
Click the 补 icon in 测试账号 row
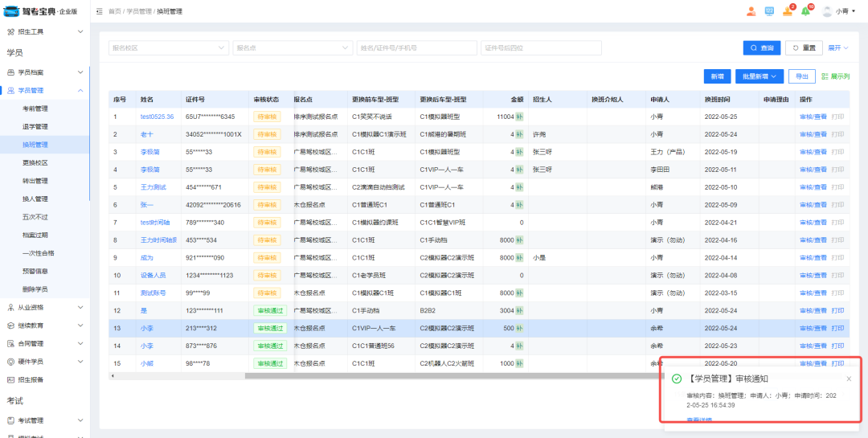(x=519, y=293)
